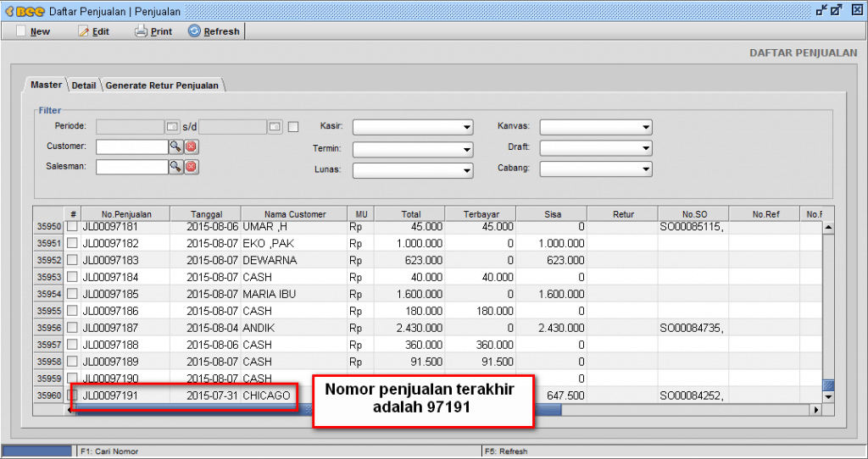Viewport: 868px width, 459px height.
Task: Click the Retur column header
Action: [623, 214]
